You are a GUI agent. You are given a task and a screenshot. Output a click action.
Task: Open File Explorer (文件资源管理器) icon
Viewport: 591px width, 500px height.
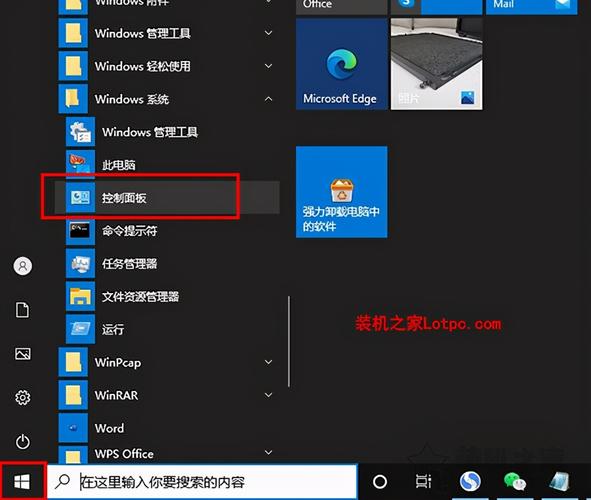point(80,296)
